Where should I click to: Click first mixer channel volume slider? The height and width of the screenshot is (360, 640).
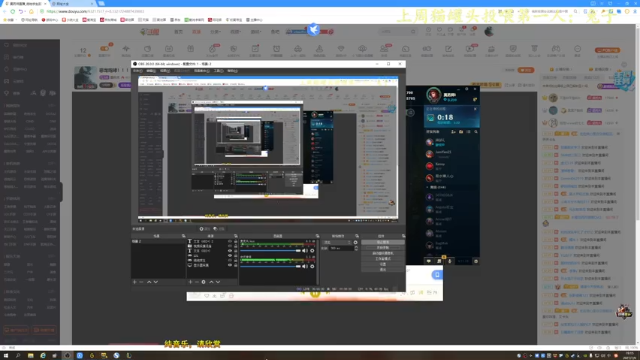click(x=270, y=251)
